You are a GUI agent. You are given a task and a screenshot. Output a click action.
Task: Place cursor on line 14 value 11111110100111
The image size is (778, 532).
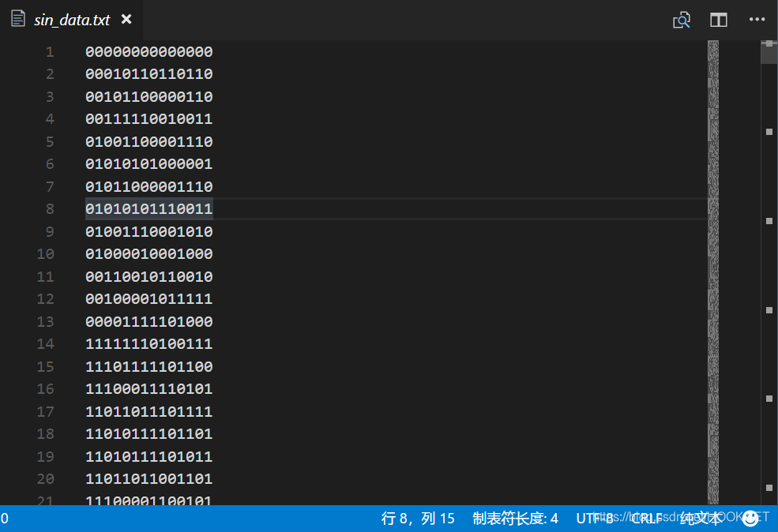pos(148,344)
